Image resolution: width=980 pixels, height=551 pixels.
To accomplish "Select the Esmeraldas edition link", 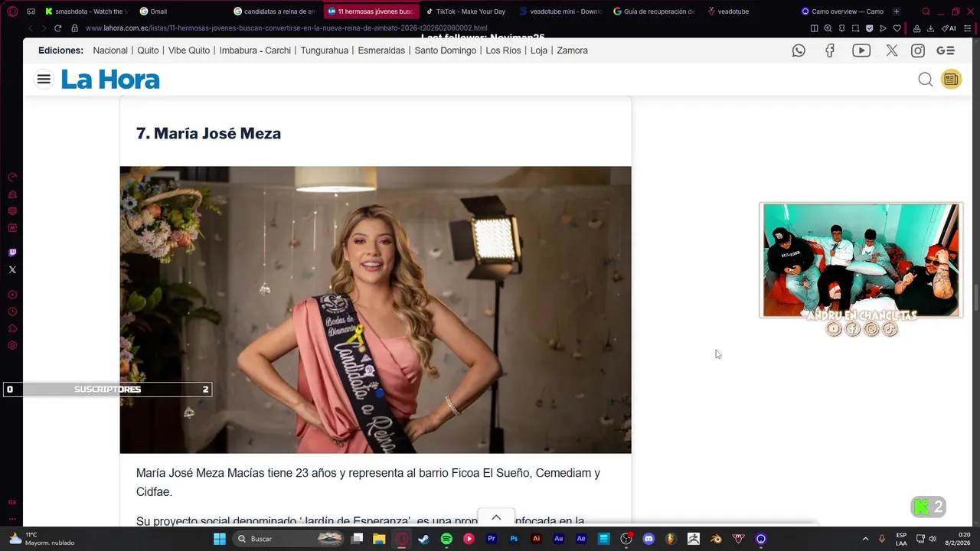I will point(381,51).
